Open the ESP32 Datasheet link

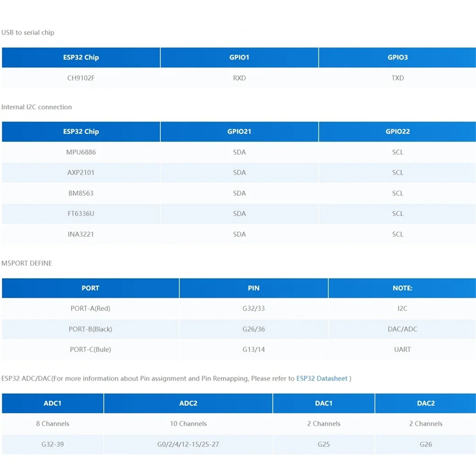pos(322,378)
